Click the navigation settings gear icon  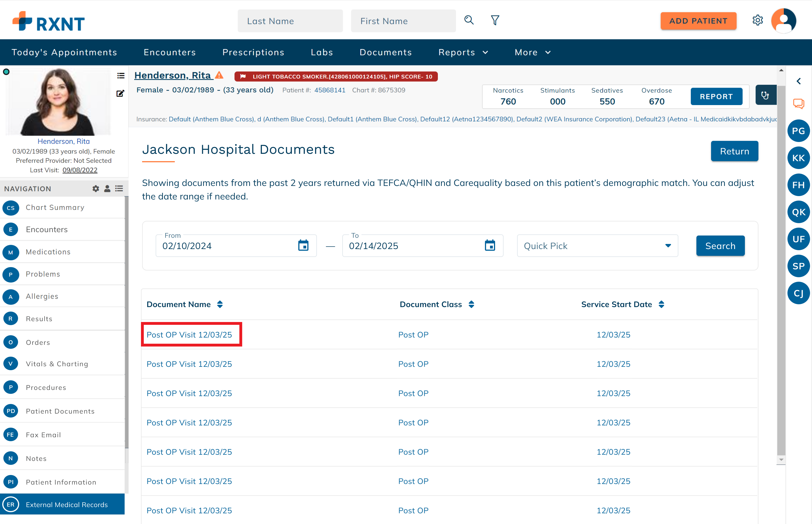pos(96,188)
